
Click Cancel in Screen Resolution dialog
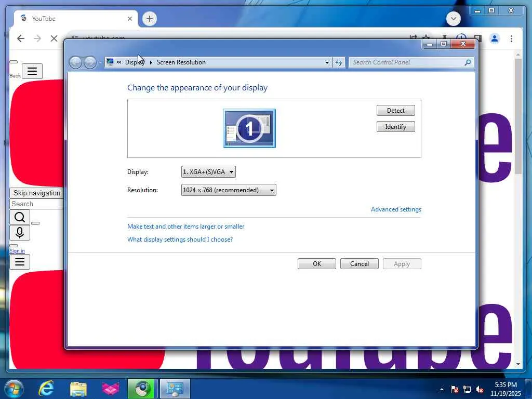[x=360, y=264]
